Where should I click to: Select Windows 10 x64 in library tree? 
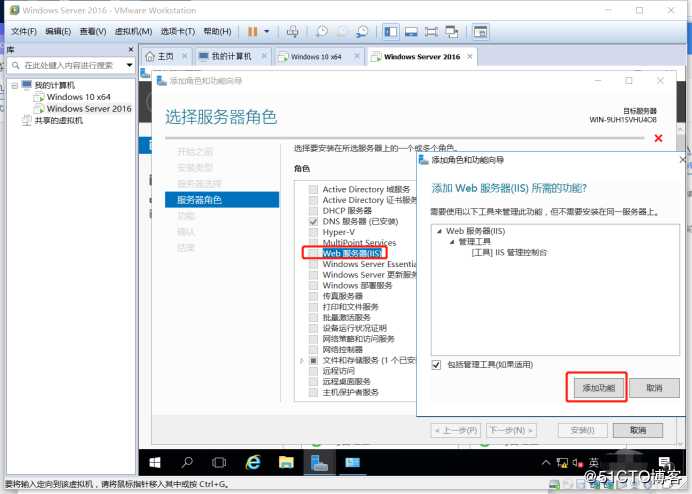click(79, 97)
